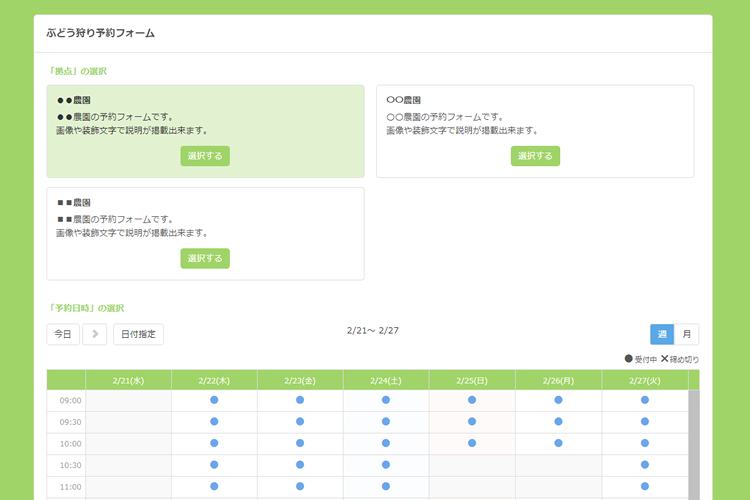Click the next-week arrow button
The image size is (750, 500).
[x=94, y=334]
